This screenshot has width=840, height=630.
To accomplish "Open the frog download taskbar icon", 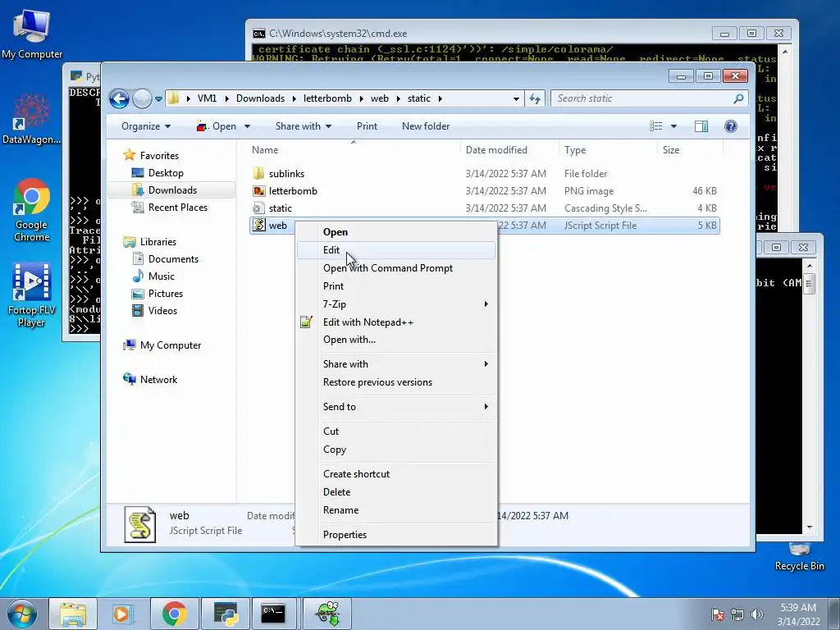I will (x=327, y=614).
